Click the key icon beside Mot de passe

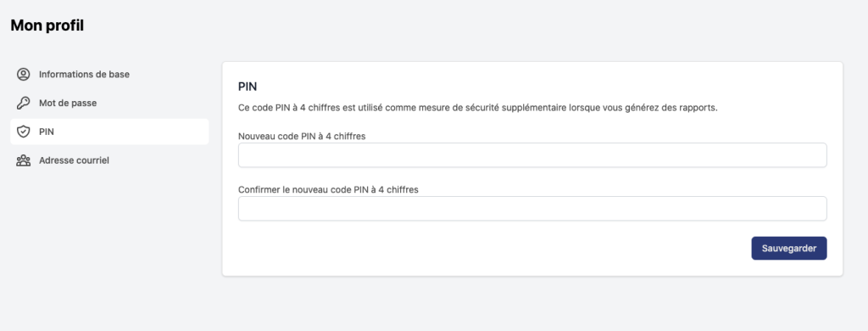(x=23, y=104)
